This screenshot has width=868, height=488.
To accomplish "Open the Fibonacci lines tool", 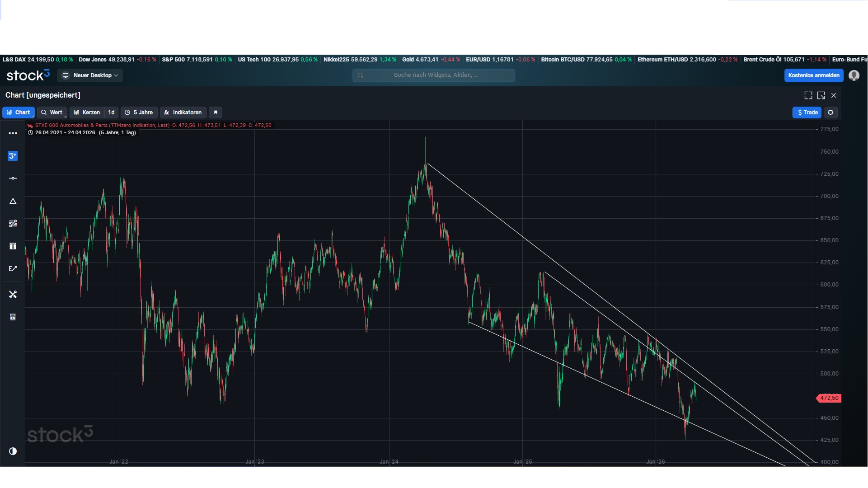I will click(13, 224).
